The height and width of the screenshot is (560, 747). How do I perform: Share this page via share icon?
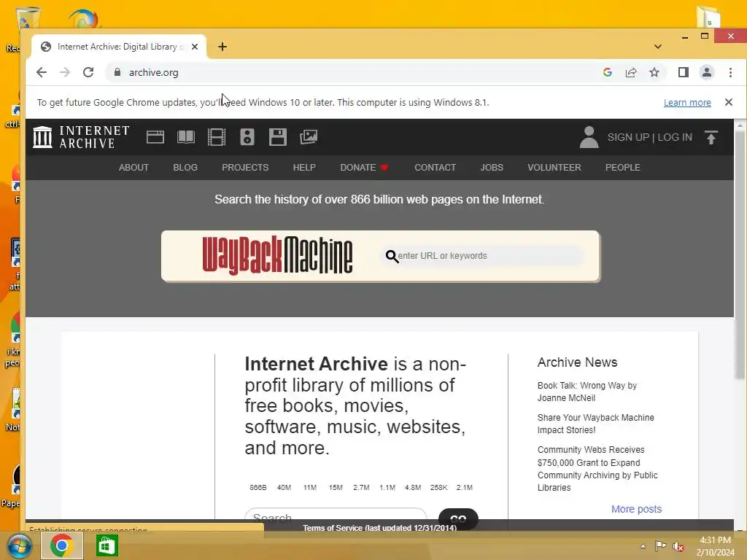click(x=631, y=72)
